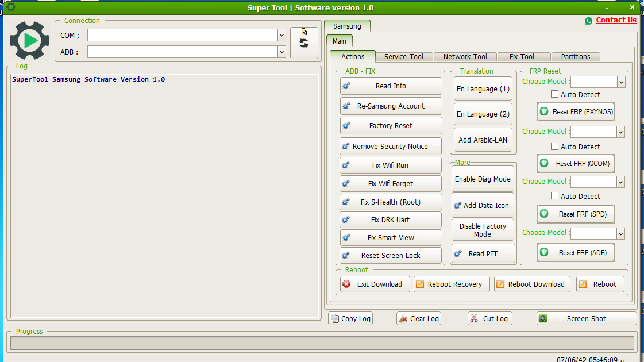Open the COM port dropdown

point(281,35)
